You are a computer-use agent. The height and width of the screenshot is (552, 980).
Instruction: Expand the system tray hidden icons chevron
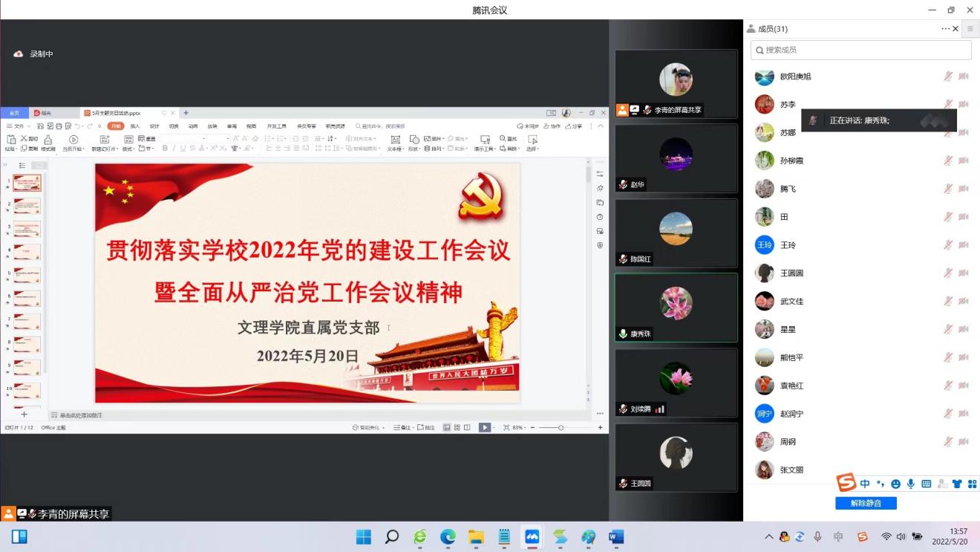tap(768, 536)
